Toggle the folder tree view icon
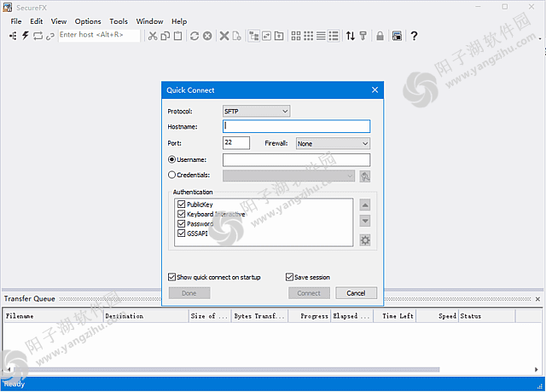Screen dimensions: 546x392 coord(254,36)
